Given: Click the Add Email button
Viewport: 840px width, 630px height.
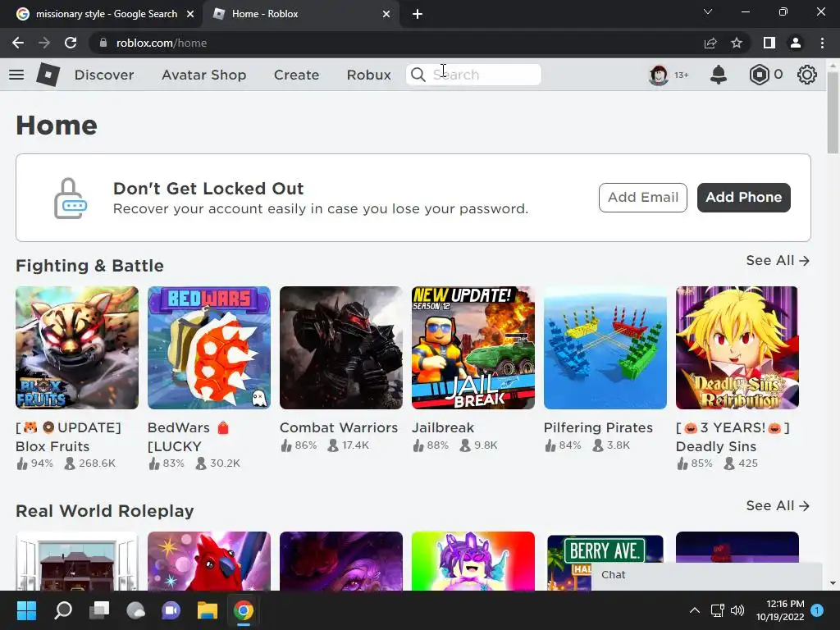Looking at the screenshot, I should (643, 197).
